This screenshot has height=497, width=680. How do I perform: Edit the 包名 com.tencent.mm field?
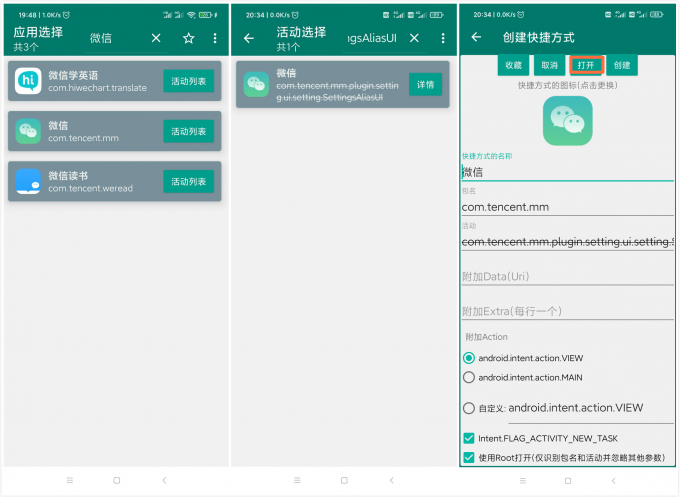567,207
